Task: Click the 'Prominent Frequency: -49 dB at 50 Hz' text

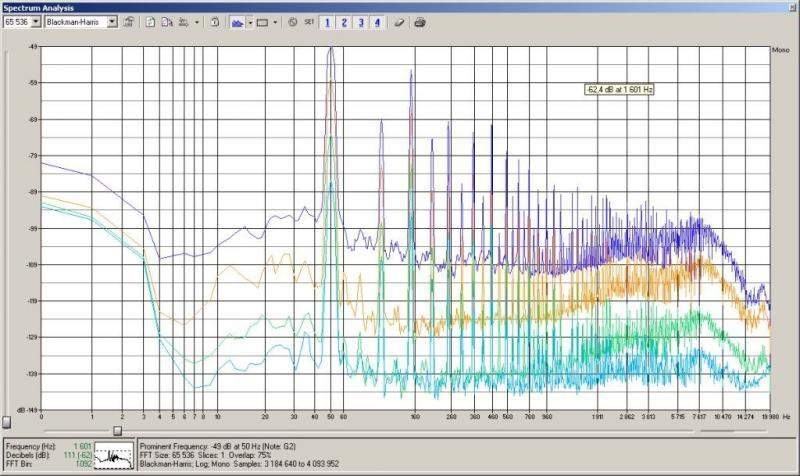Action: pyautogui.click(x=218, y=446)
